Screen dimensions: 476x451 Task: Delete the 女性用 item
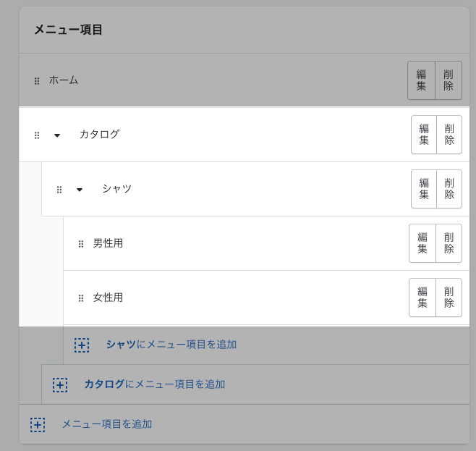tap(449, 298)
